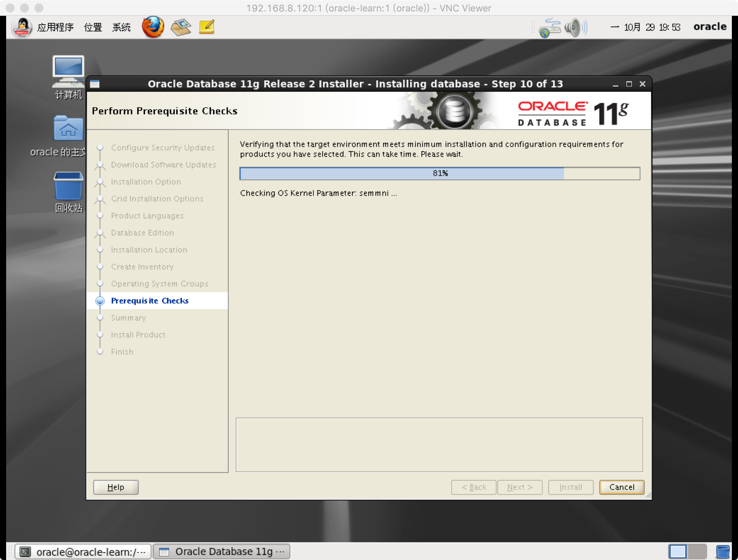Click the installer log output text area

pyautogui.click(x=440, y=444)
